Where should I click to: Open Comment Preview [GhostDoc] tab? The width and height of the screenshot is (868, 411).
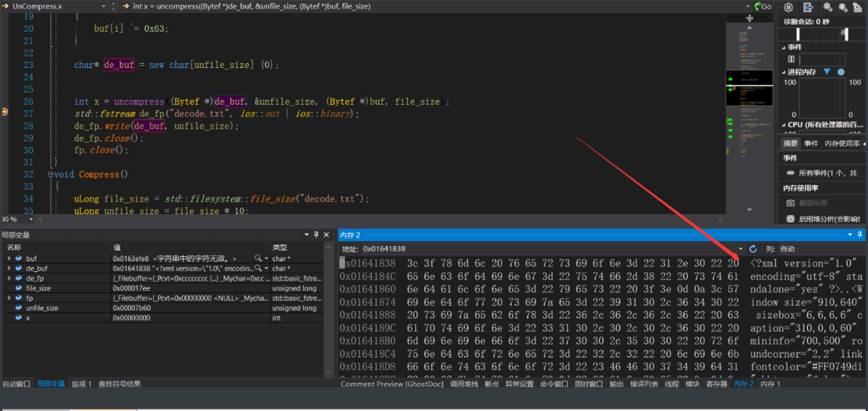pyautogui.click(x=393, y=384)
